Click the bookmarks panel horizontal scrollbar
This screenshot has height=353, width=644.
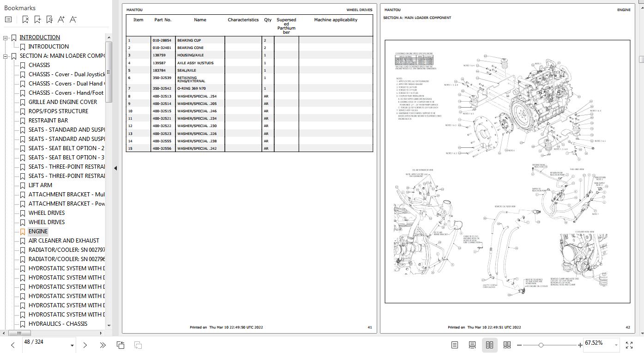tap(19, 333)
